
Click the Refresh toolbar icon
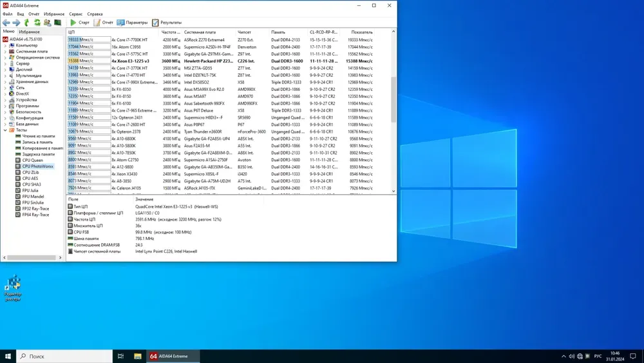point(37,23)
